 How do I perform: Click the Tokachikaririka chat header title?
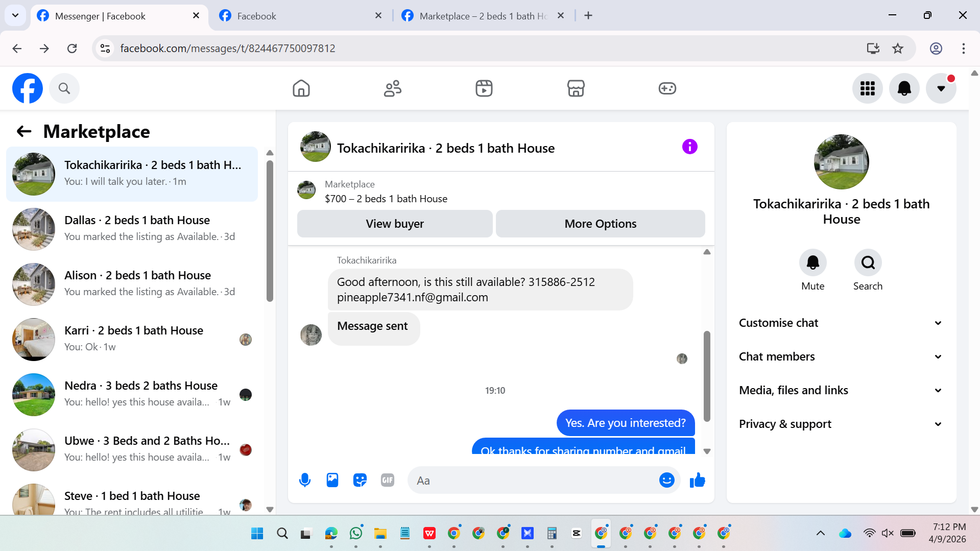coord(445,148)
